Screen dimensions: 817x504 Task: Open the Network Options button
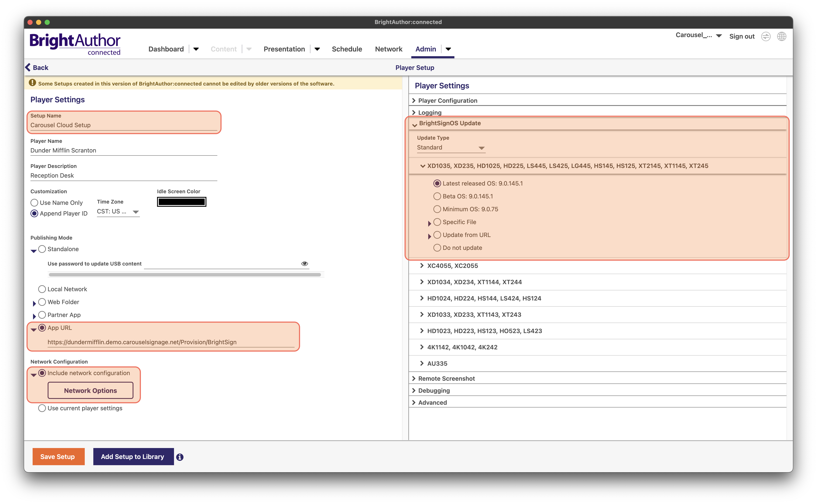click(90, 390)
